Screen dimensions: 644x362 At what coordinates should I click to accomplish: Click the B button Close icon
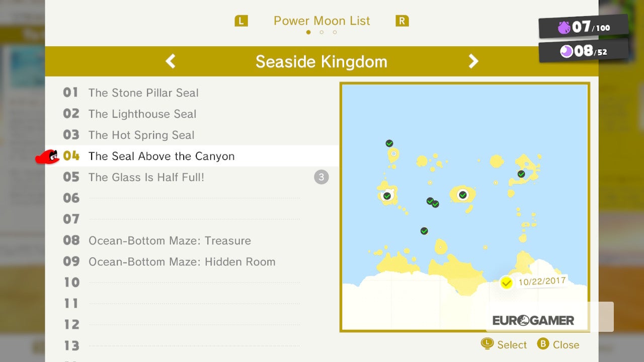543,344
